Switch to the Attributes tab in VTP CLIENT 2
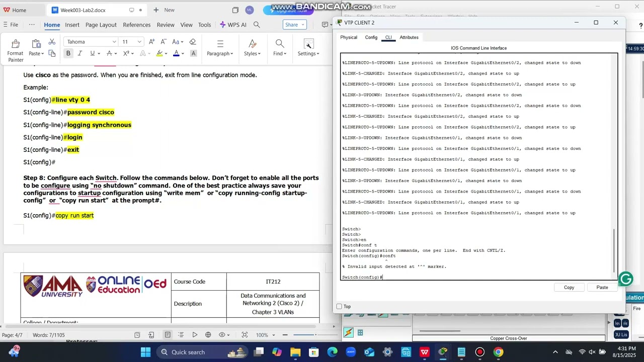644x362 pixels. click(x=409, y=37)
